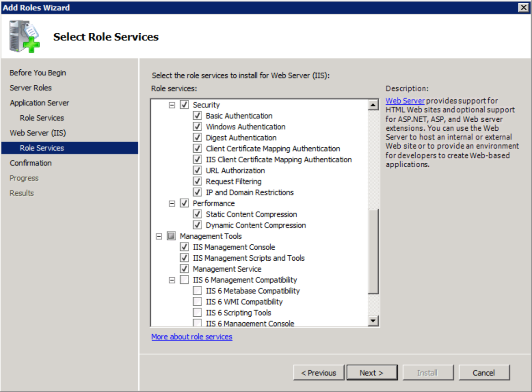Collapse the Performance tree node
The image size is (532, 392).
172,203
